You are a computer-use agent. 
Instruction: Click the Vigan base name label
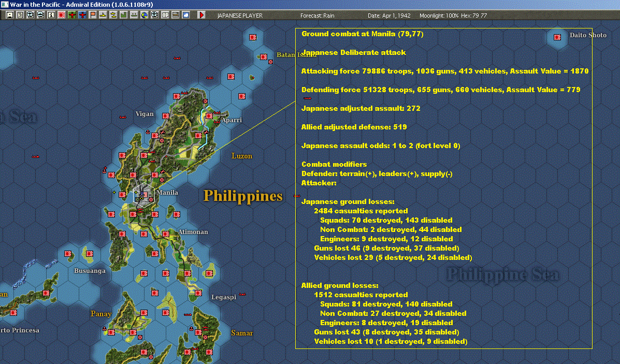[x=145, y=114]
